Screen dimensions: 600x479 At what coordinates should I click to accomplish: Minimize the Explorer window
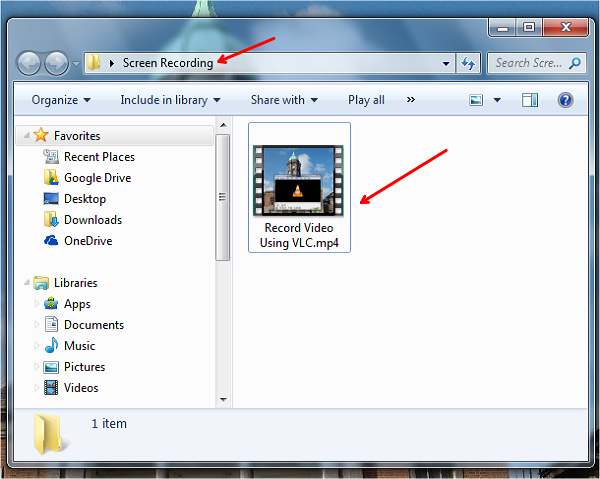(503, 28)
